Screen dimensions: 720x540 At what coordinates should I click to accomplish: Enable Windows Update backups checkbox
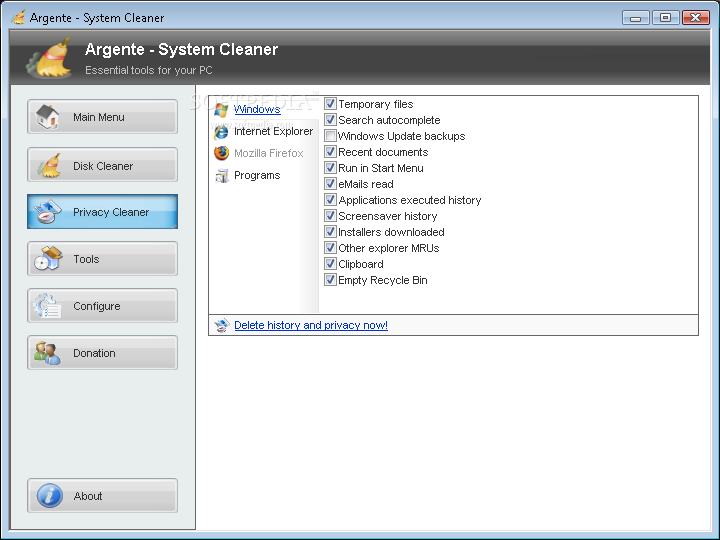[330, 136]
